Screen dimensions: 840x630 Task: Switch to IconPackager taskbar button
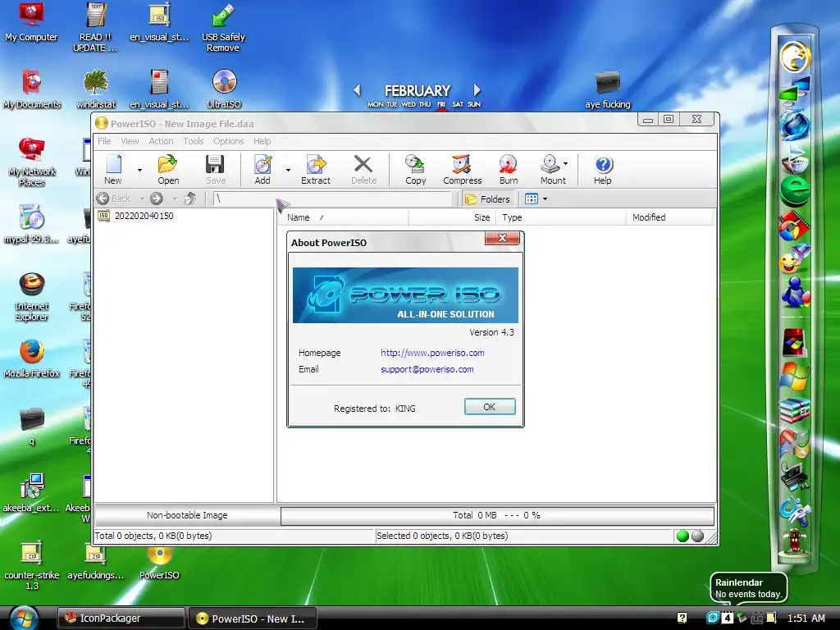pyautogui.click(x=121, y=619)
